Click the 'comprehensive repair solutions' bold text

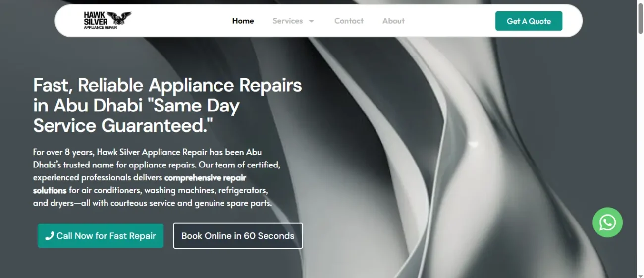[x=140, y=184]
